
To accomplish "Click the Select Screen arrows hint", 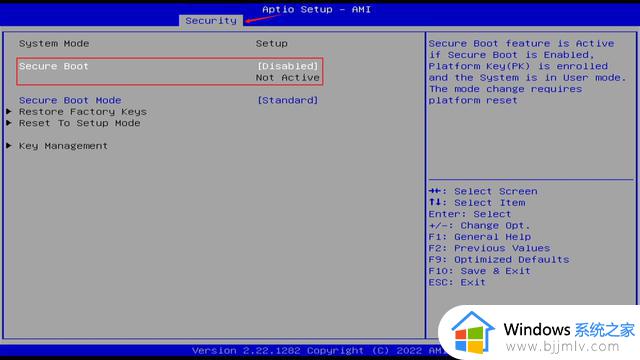I will [x=483, y=191].
